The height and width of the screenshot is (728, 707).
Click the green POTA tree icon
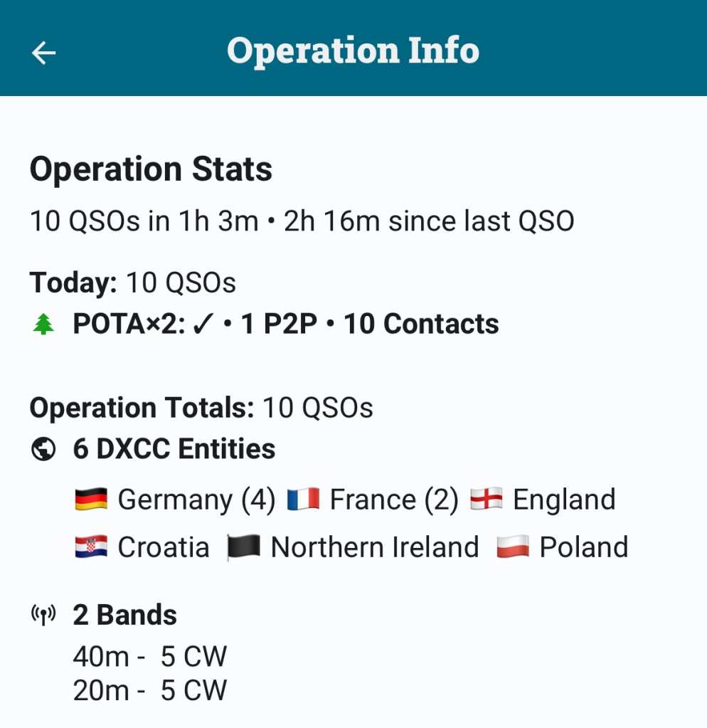click(x=43, y=325)
